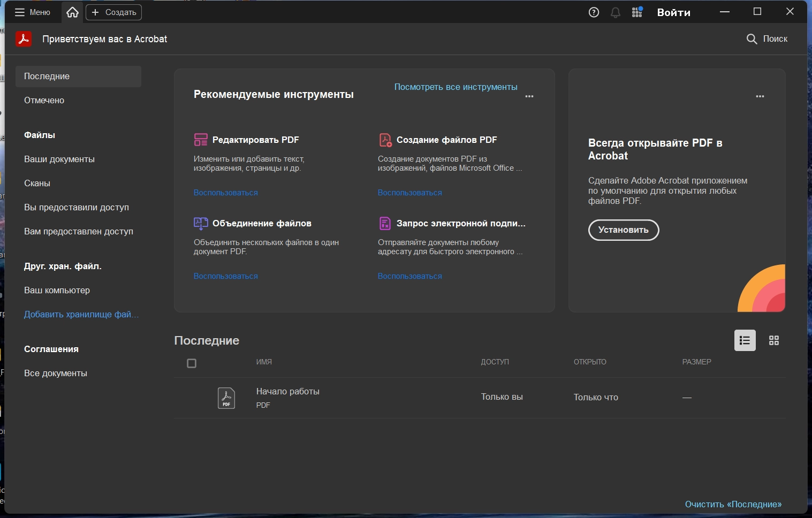Image resolution: width=812 pixels, height=518 pixels.
Task: Open Ваши документы in the sidebar
Action: tap(59, 159)
